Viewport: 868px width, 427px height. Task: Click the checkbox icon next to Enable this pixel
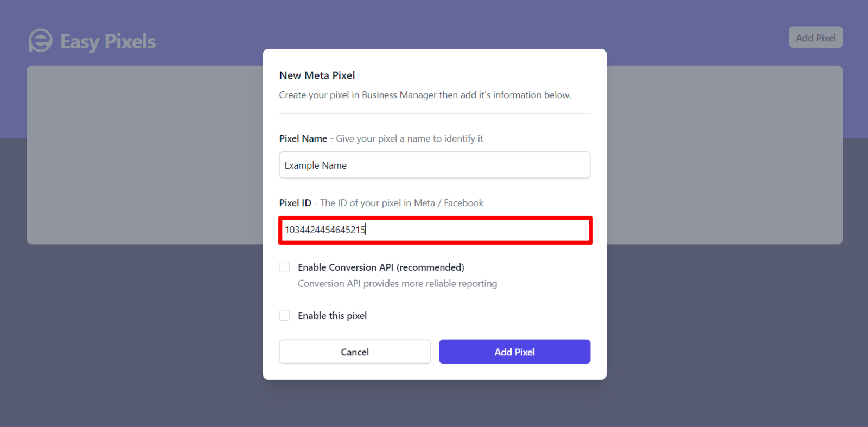tap(284, 315)
